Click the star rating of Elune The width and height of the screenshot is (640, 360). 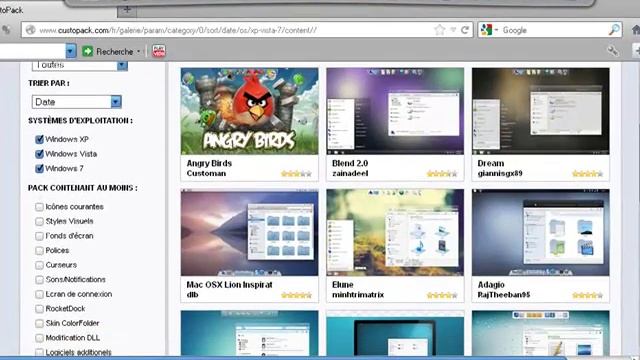(442, 295)
